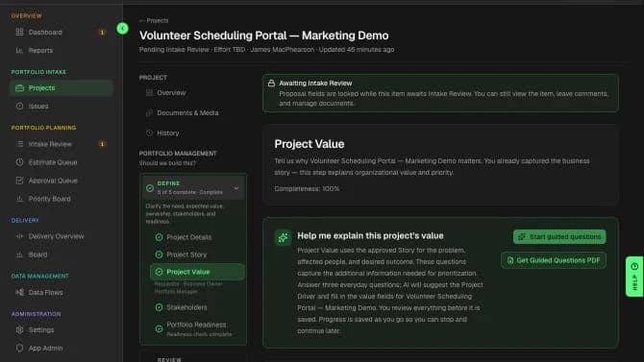This screenshot has height=362, width=644.
Task: Select the Stakeholders step
Action: (x=197, y=307)
